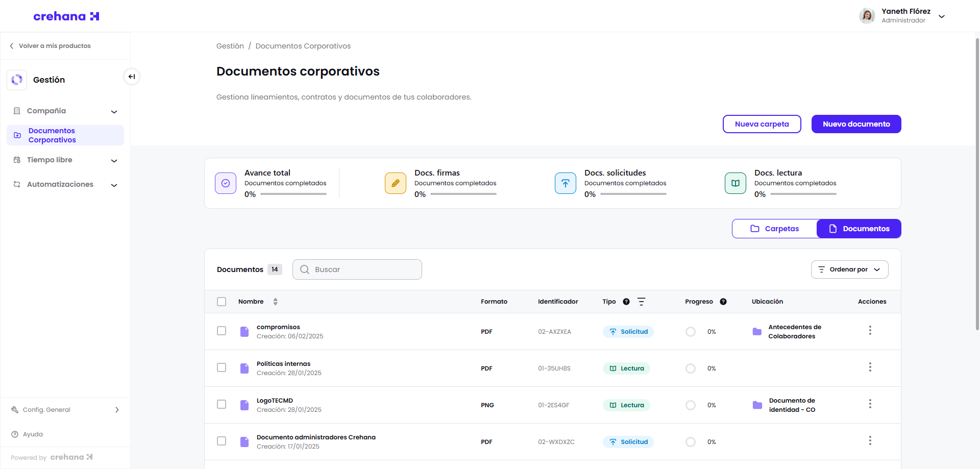Click the Lectura tag on LogoTECMD row

click(x=626, y=405)
